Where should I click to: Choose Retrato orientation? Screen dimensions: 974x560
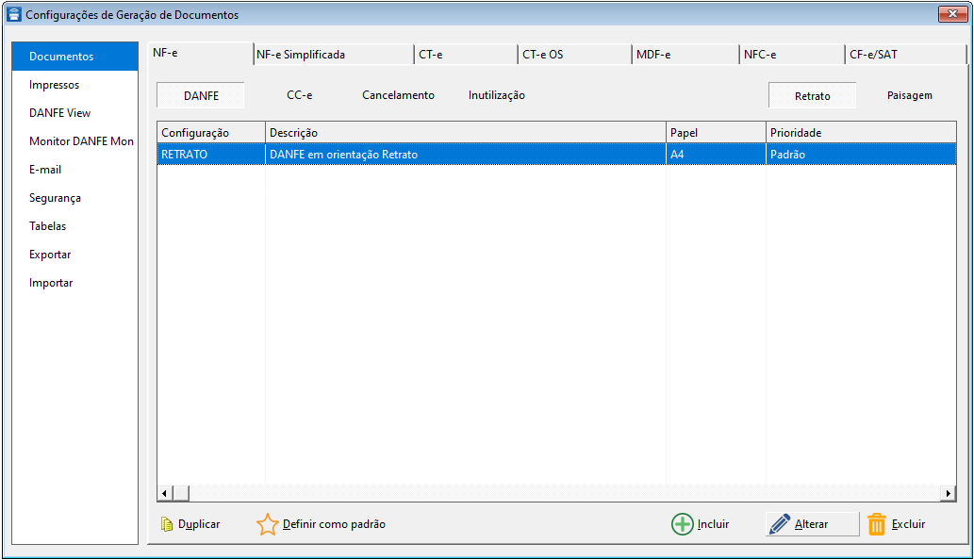coord(812,95)
